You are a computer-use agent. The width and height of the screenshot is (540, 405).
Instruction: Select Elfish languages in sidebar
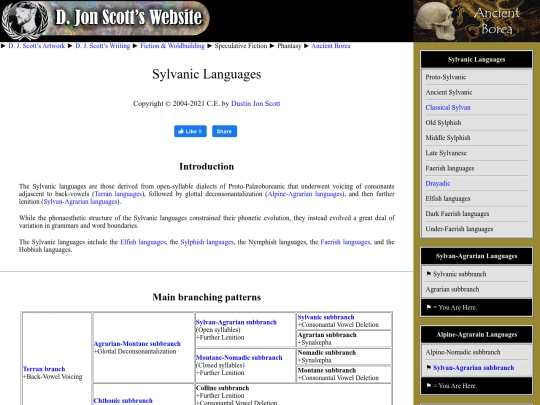point(448,198)
